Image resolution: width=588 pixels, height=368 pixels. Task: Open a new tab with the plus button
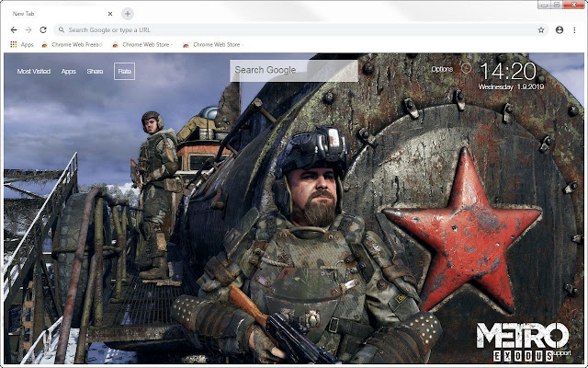128,14
